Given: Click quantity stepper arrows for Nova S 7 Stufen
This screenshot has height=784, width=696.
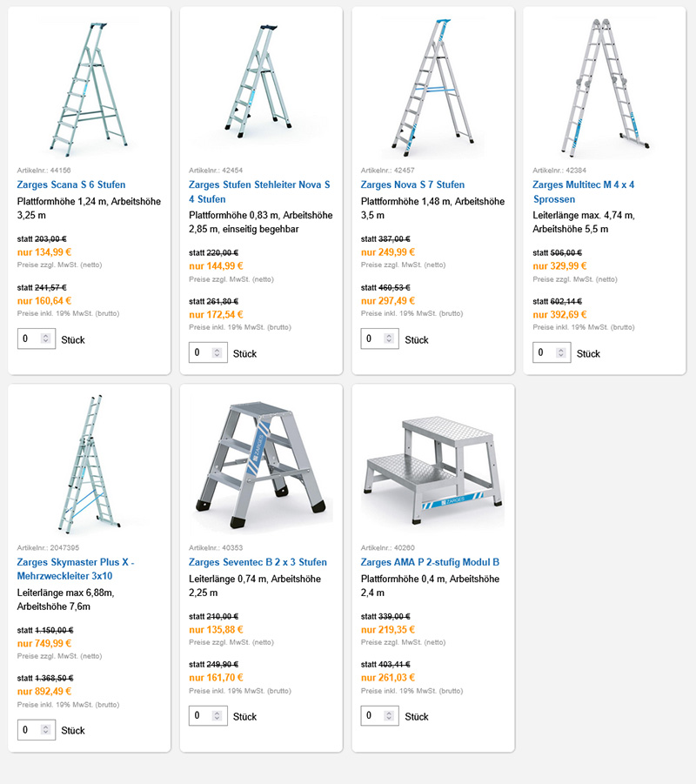Looking at the screenshot, I should [x=389, y=338].
